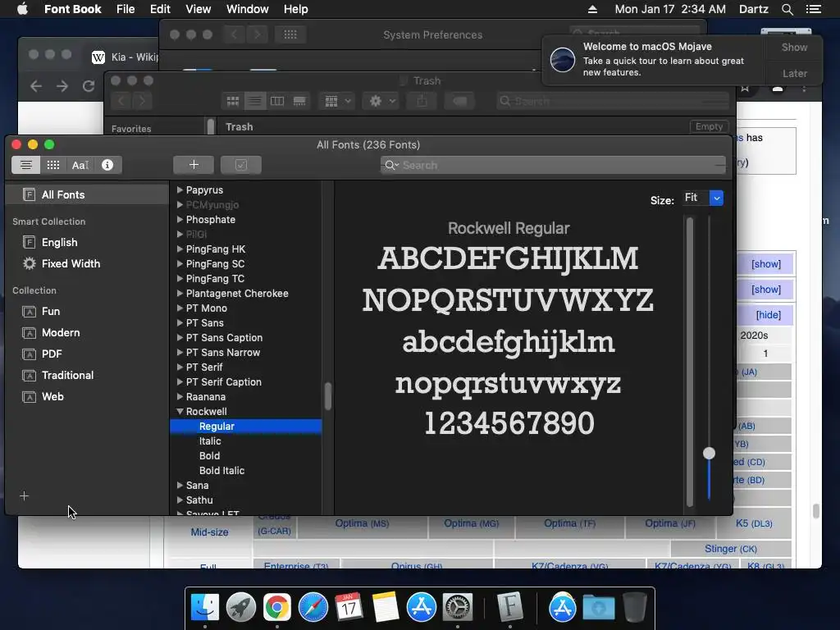
Task: Select Rockwell Italic typeface
Action: coord(210,441)
